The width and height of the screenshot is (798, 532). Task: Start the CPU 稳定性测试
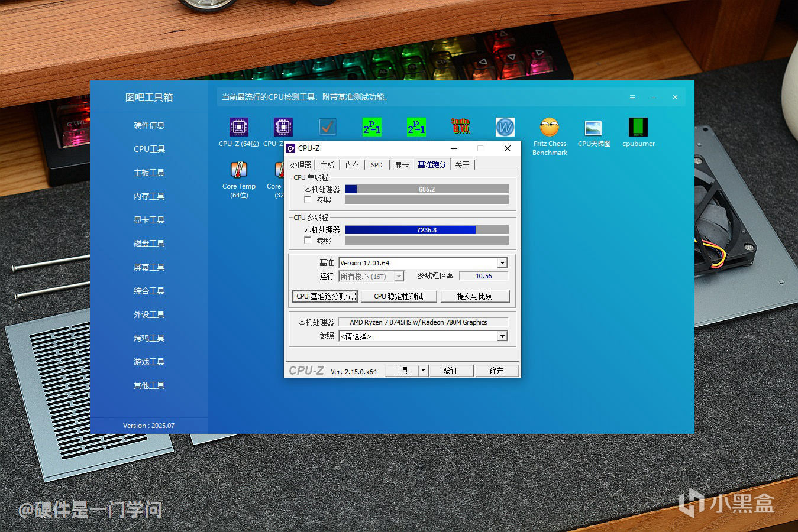pyautogui.click(x=399, y=296)
